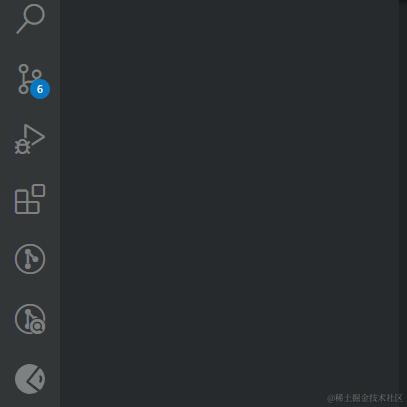Select the detached square of Extensions icon
Screen dimensions: 407x407
click(x=39, y=190)
